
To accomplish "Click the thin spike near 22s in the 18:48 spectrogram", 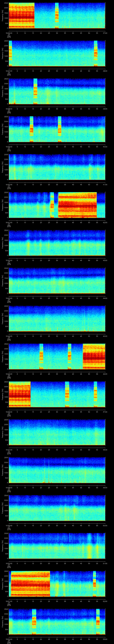I will 45,470.
